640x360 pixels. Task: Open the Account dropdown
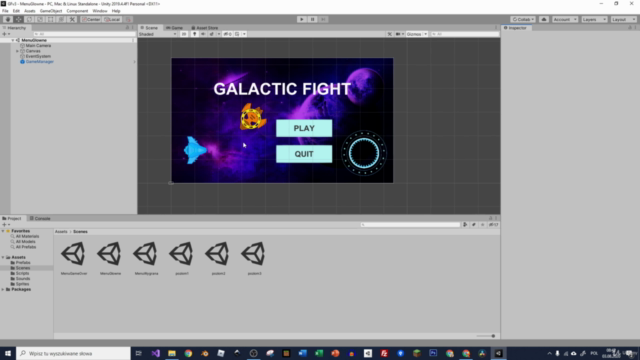pos(565,19)
